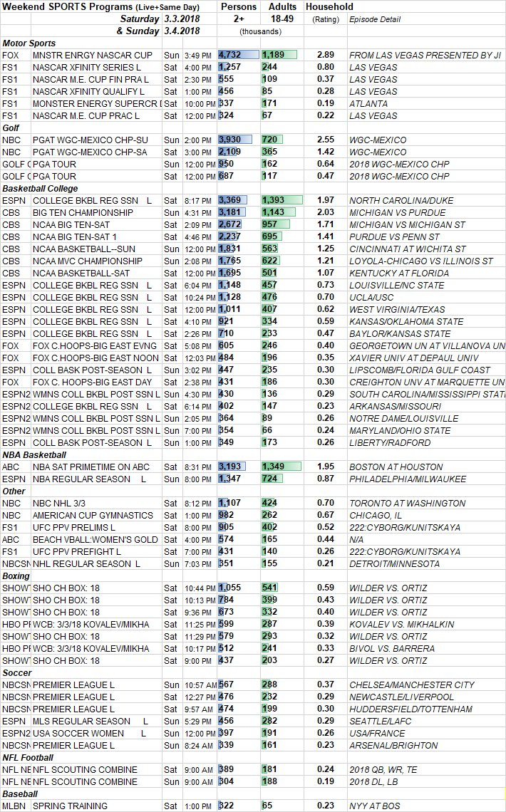Click the '& Sunday 3.4.2018' date cell
506x812 pixels.
[x=158, y=31]
